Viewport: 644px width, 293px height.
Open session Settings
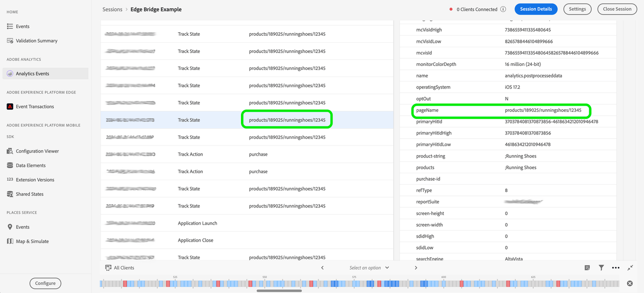[x=578, y=9]
